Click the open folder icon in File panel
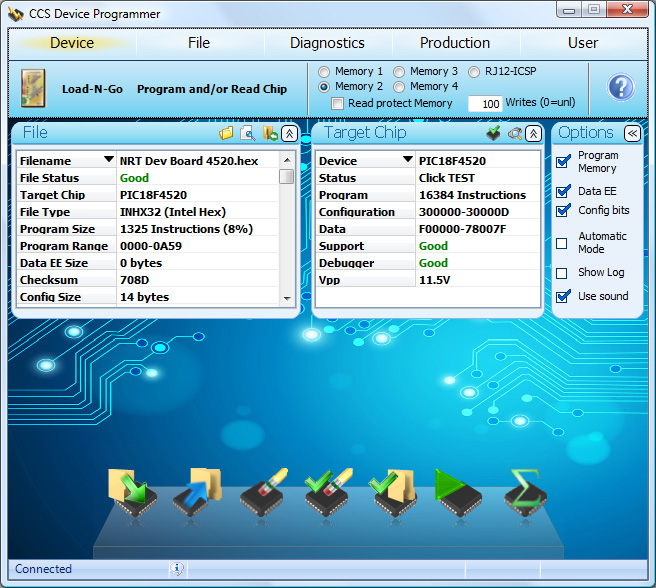The height and width of the screenshot is (588, 656). (227, 133)
